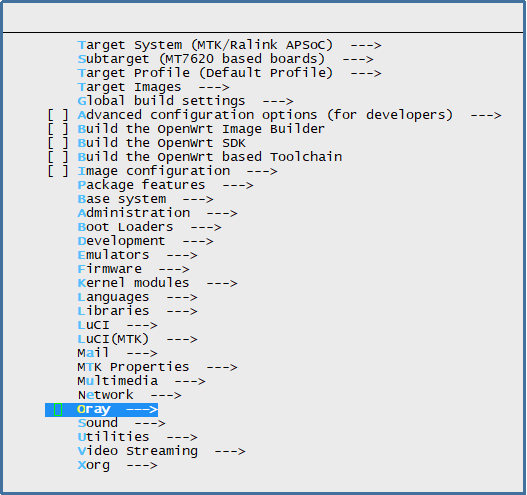This screenshot has height=495, width=527.
Task: Open the Target Profile submenu arrow
Action: point(366,73)
